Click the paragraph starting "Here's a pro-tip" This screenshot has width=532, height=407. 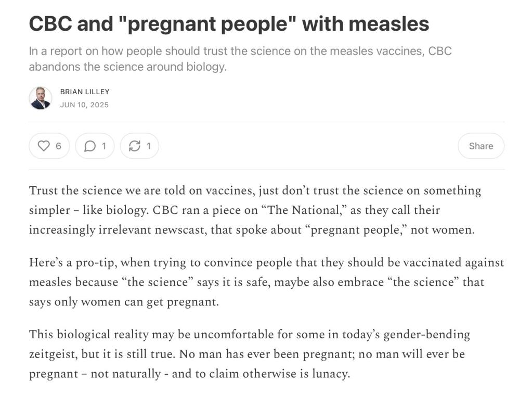point(266,282)
